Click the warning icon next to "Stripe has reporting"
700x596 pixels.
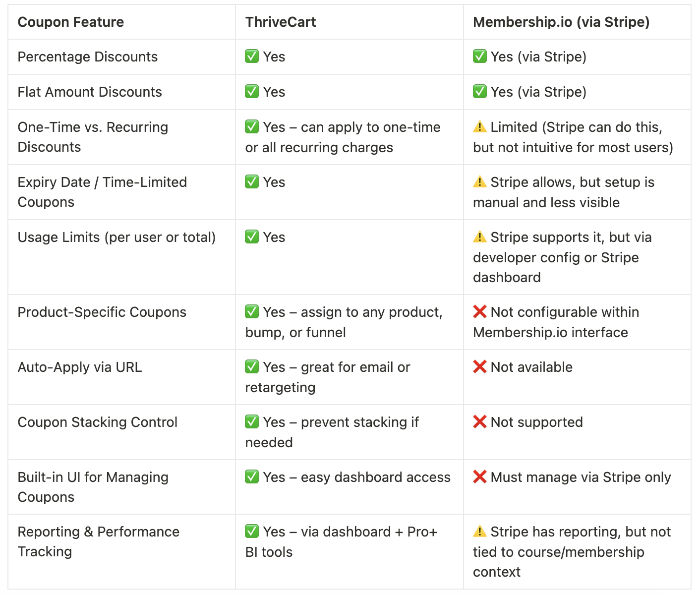coord(479,532)
